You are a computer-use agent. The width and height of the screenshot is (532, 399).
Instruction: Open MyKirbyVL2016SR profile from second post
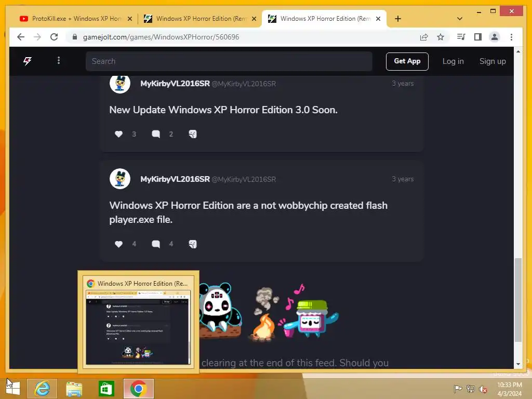(x=175, y=179)
